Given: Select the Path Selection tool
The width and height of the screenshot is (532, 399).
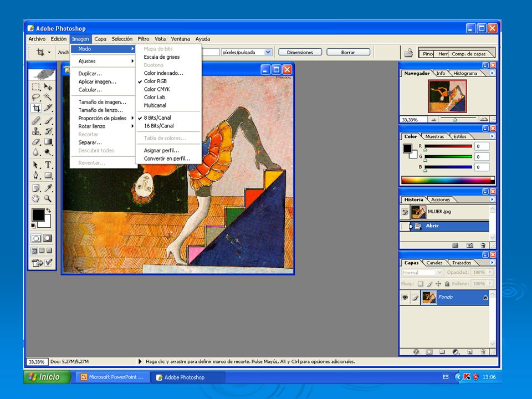Looking at the screenshot, I should (x=36, y=165).
